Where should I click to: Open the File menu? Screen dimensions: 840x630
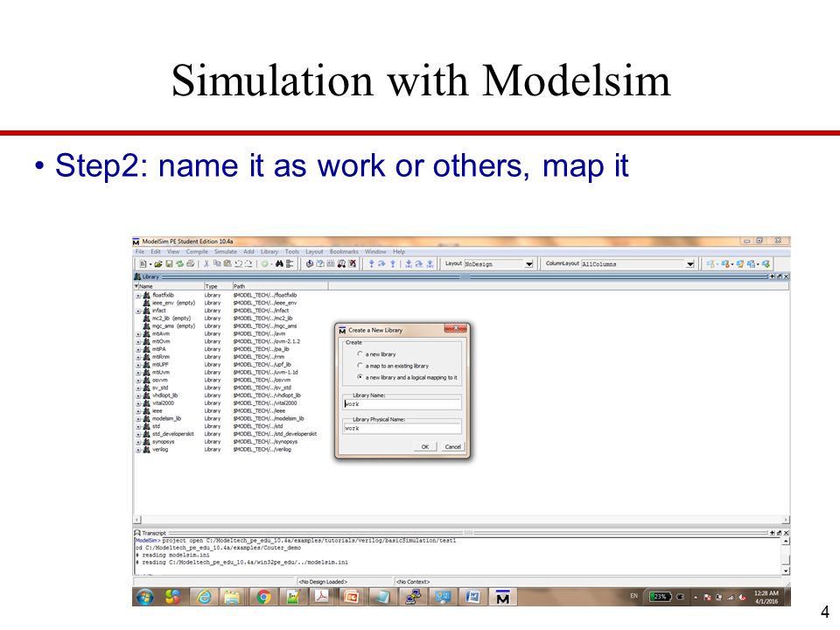pyautogui.click(x=140, y=251)
